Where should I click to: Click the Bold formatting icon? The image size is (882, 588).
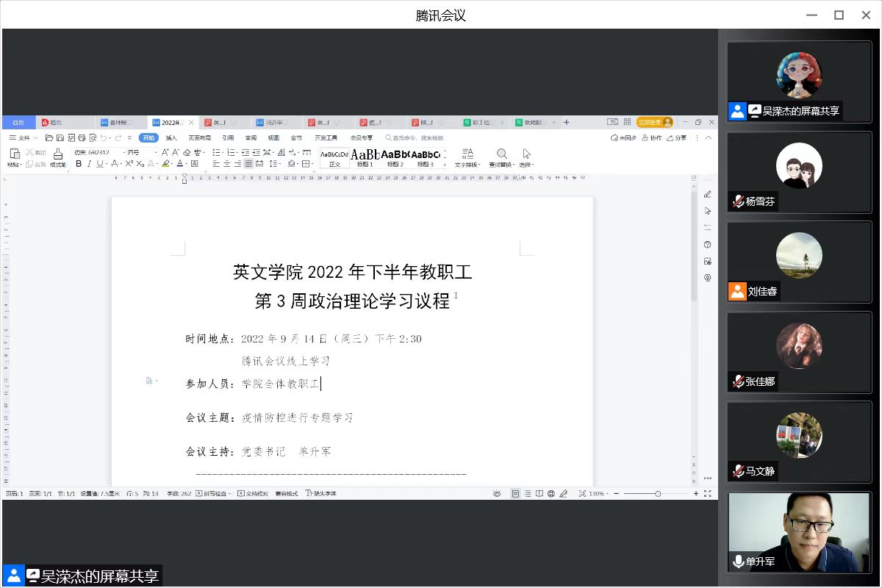[78, 164]
